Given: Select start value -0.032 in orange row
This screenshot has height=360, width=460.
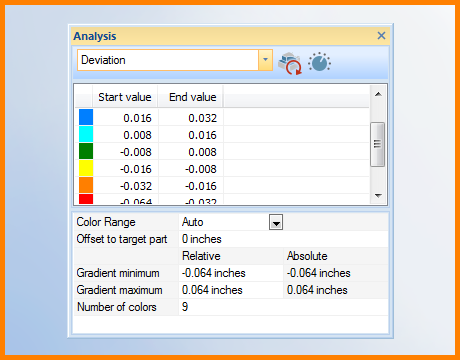Looking at the screenshot, I should [136, 186].
